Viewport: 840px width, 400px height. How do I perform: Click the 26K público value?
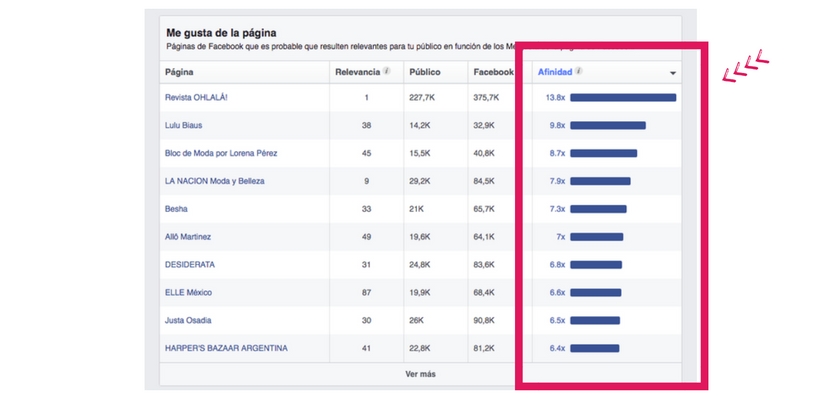pyautogui.click(x=417, y=320)
